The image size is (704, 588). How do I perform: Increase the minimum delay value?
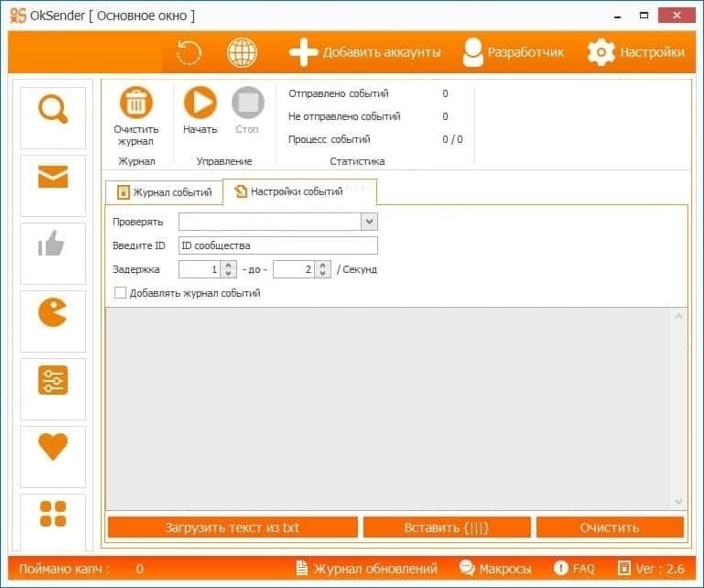(x=229, y=265)
